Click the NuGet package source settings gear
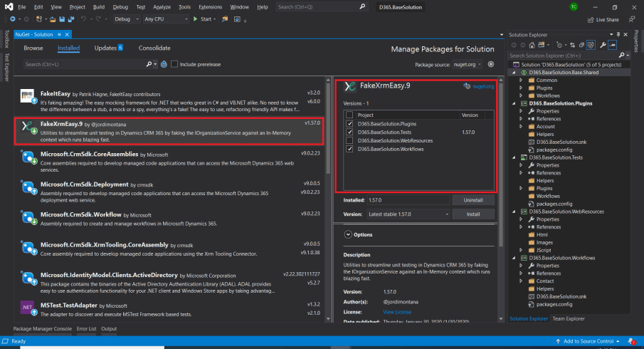Image resolution: width=644 pixels, height=349 pixels. (x=491, y=64)
